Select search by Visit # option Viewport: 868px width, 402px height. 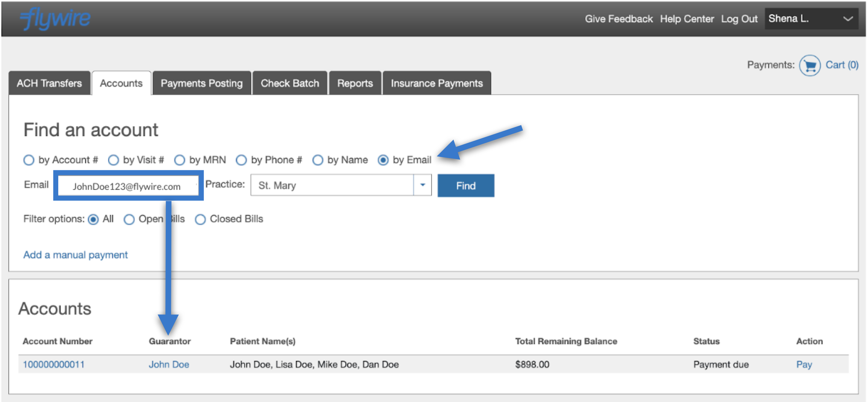coord(113,160)
